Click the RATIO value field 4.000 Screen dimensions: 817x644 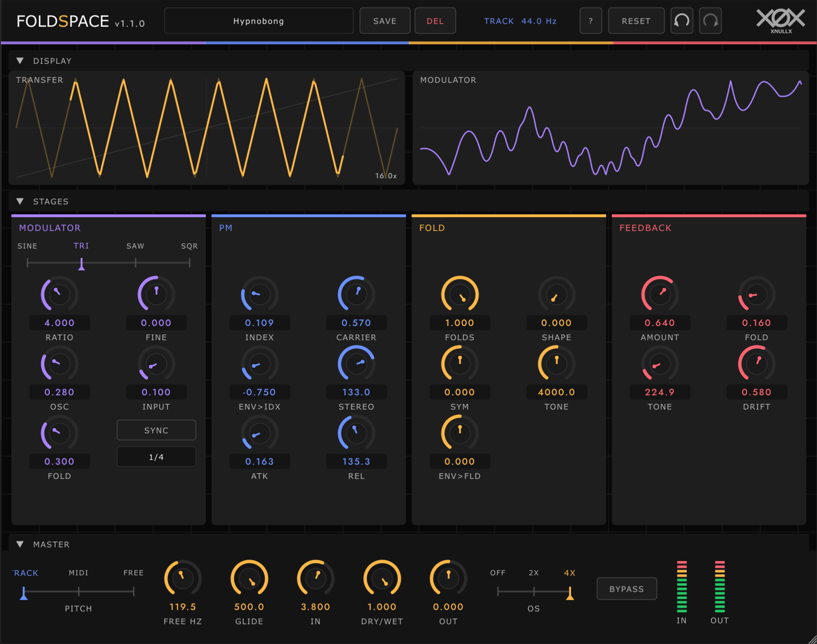(x=60, y=323)
